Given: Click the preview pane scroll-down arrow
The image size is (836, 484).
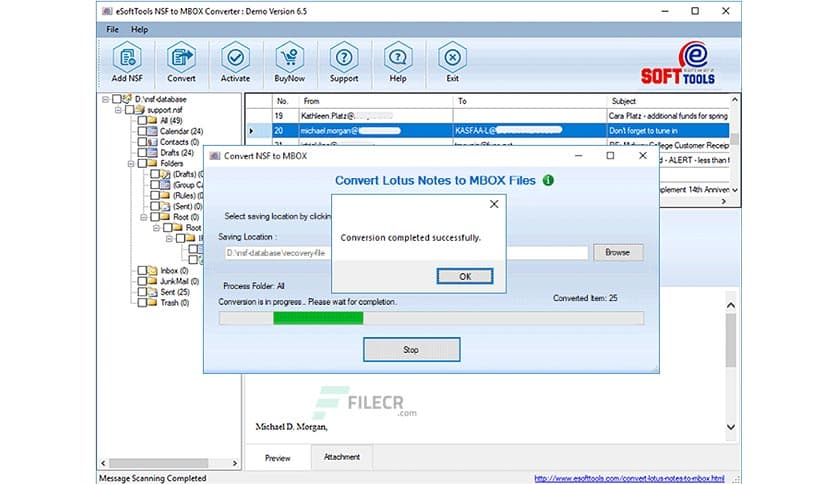Looking at the screenshot, I should point(731,427).
